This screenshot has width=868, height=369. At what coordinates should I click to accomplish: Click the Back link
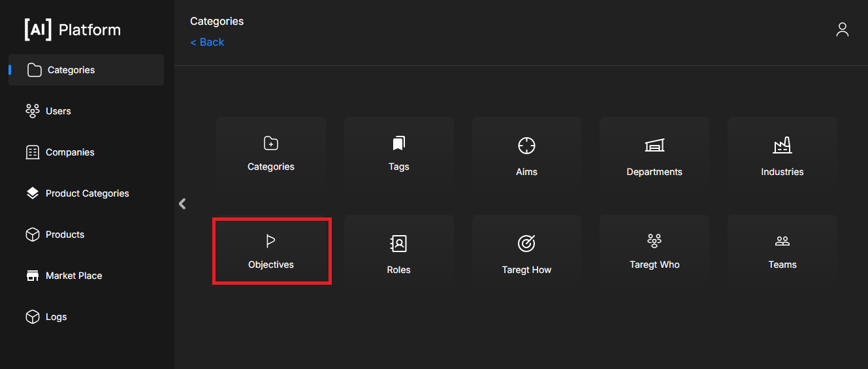pyautogui.click(x=207, y=42)
